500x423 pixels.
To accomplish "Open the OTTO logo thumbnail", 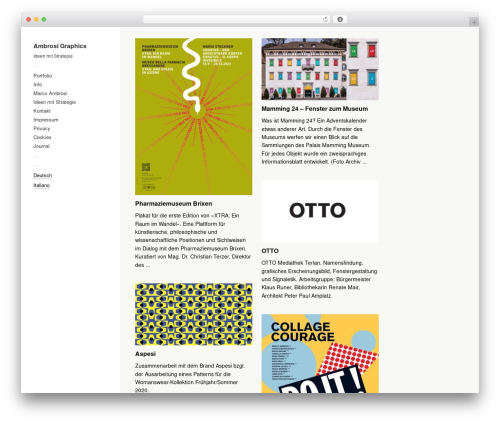I will tap(320, 211).
